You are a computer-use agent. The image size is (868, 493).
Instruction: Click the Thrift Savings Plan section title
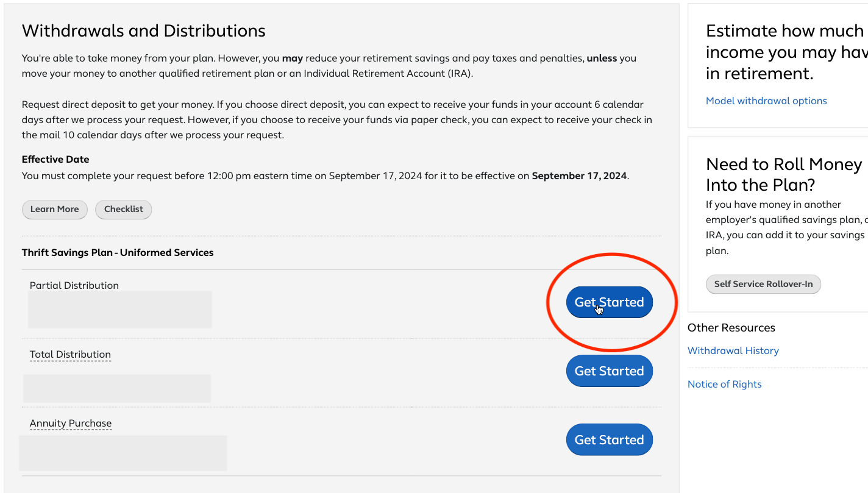pyautogui.click(x=118, y=252)
